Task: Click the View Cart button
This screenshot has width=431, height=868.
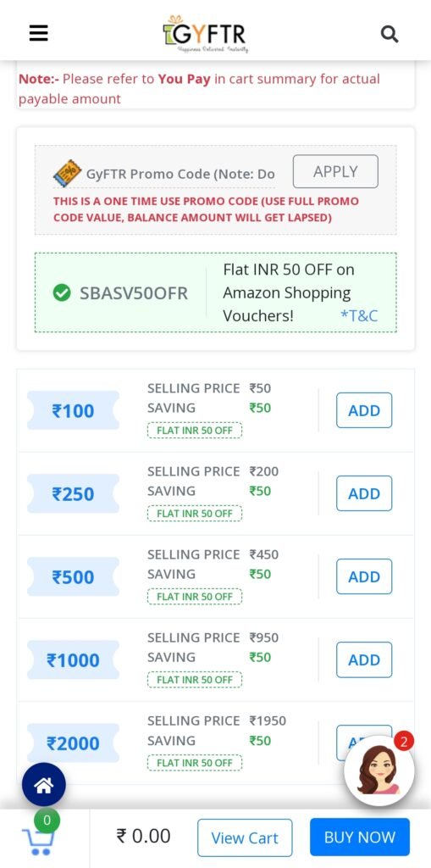Action: click(x=245, y=837)
